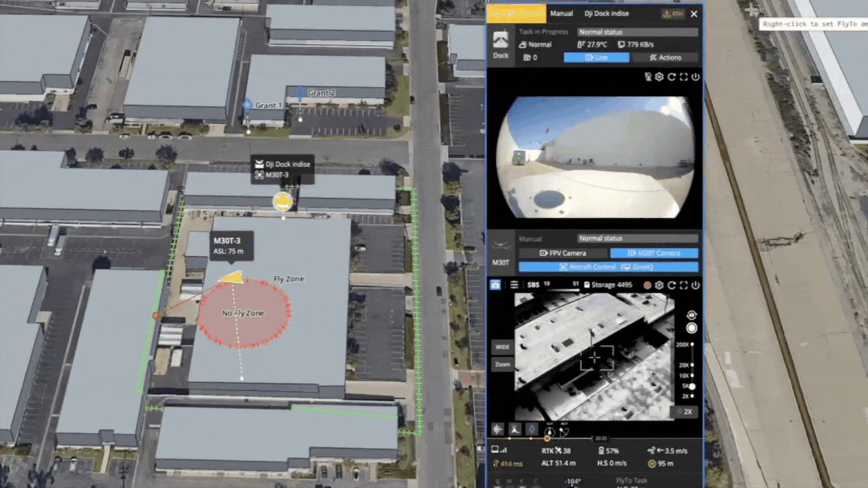Click the Dji Dock indise map icon
Viewport: 868px width, 488px height.
click(283, 202)
